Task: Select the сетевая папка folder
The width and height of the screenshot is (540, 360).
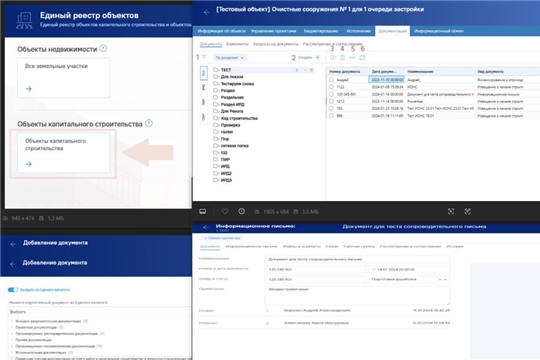Action: coord(235,146)
